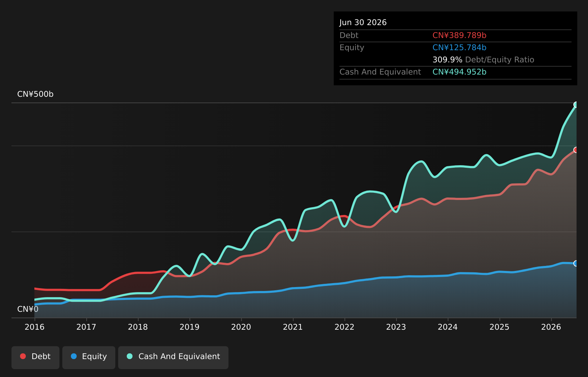Screen dimensions: 588x377
Task: Click Cash And Equivalent label in tooltip
Action: click(x=380, y=72)
